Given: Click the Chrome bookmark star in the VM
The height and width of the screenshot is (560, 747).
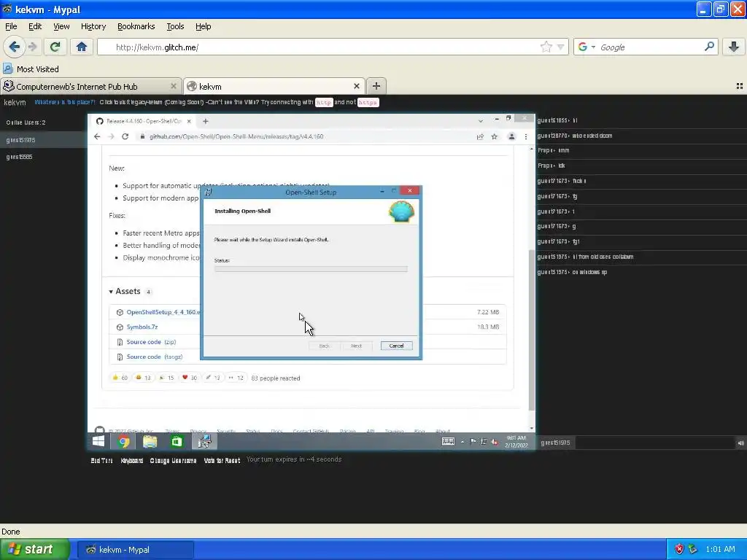Looking at the screenshot, I should (495, 136).
